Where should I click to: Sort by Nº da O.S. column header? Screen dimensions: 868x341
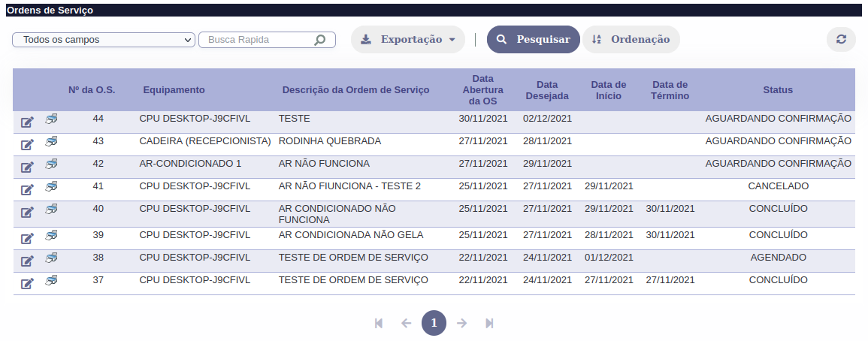[92, 90]
